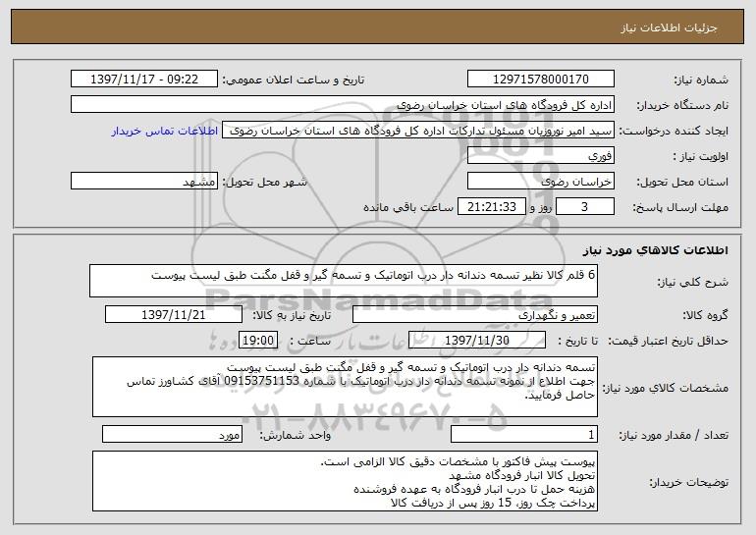
Task: Select the goods group field تعمیر و نگهداری
Action: pyautogui.click(x=475, y=315)
